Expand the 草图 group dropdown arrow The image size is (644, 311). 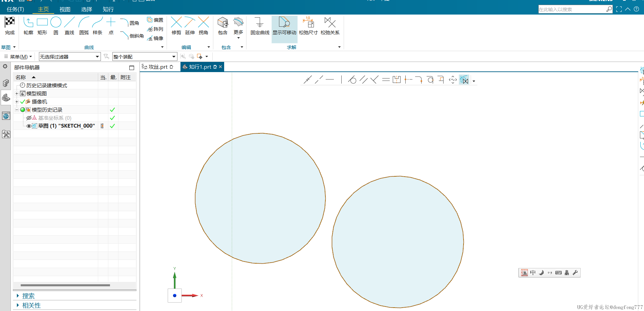[x=14, y=47]
